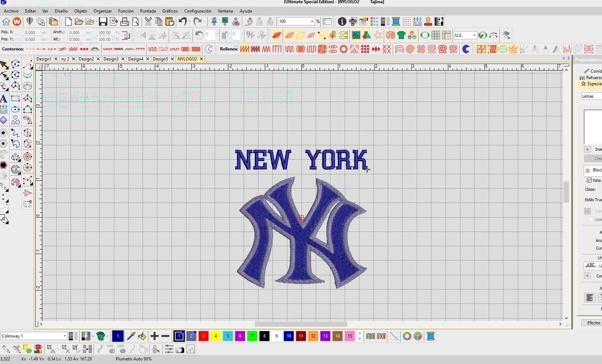
Task: Click the tab scroll right arrow
Action: (x=568, y=59)
